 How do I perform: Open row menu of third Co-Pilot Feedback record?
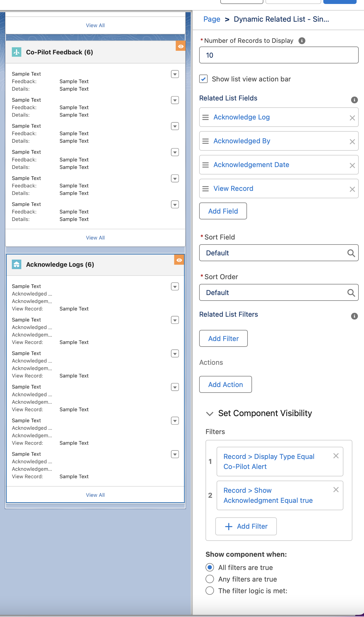(175, 126)
